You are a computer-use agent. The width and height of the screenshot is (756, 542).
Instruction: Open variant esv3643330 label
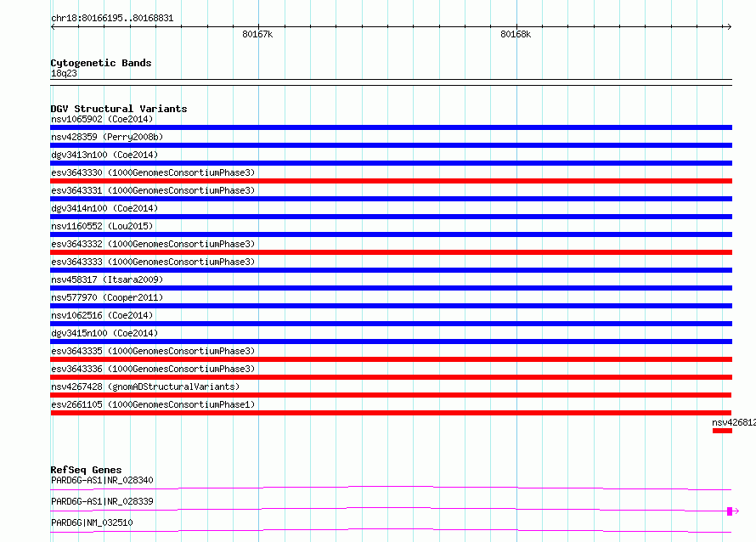click(x=153, y=172)
